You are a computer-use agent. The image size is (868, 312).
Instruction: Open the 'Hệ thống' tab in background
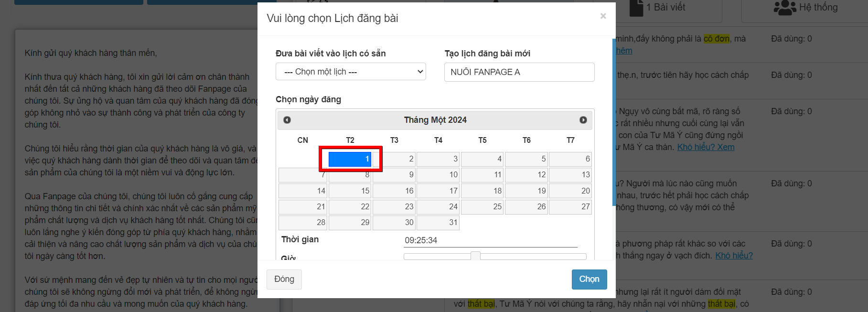[x=805, y=8]
